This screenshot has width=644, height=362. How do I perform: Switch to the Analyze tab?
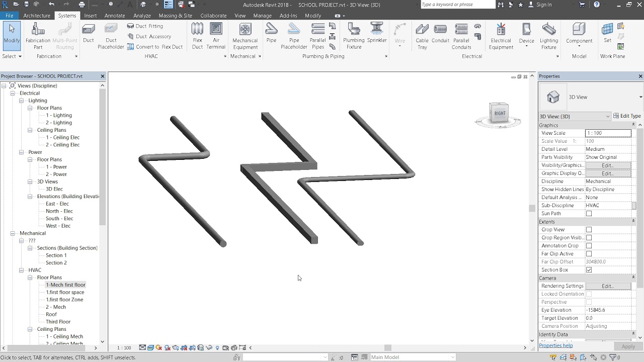(x=142, y=16)
